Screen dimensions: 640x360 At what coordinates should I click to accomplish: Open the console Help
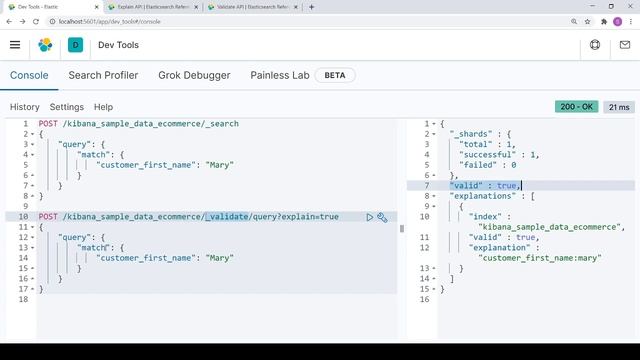pos(103,107)
